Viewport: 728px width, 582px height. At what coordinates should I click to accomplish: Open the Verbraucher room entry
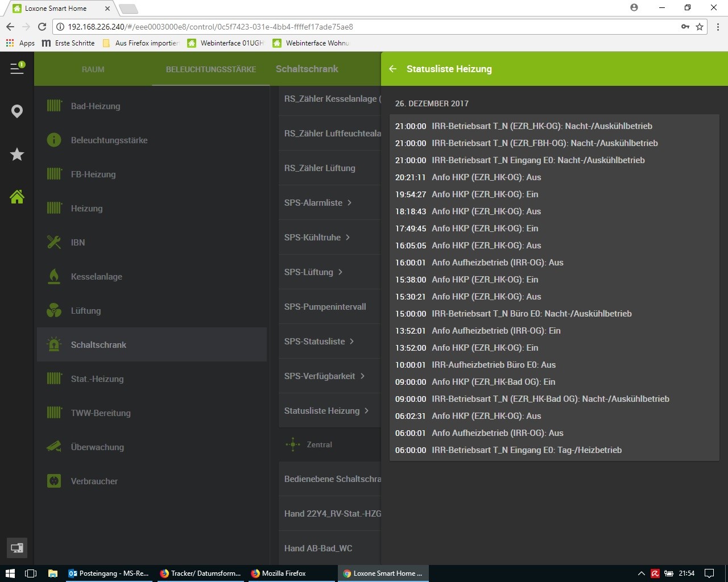152,481
